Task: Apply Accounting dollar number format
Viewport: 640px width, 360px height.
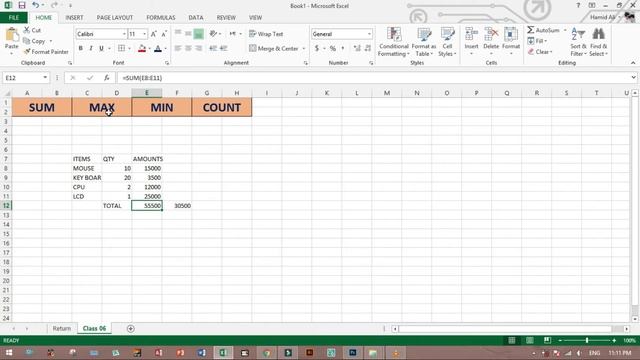Action: 317,48
